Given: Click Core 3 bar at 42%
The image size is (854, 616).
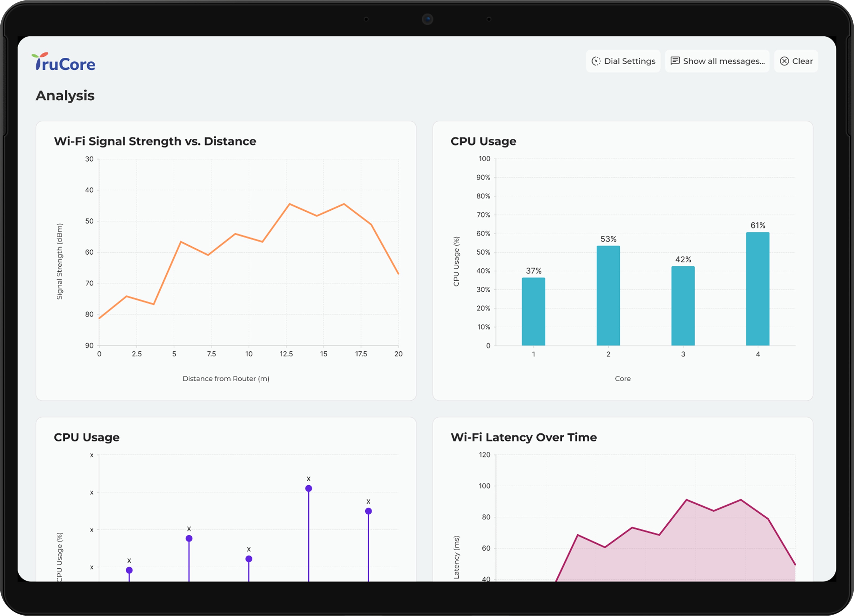Looking at the screenshot, I should (683, 305).
